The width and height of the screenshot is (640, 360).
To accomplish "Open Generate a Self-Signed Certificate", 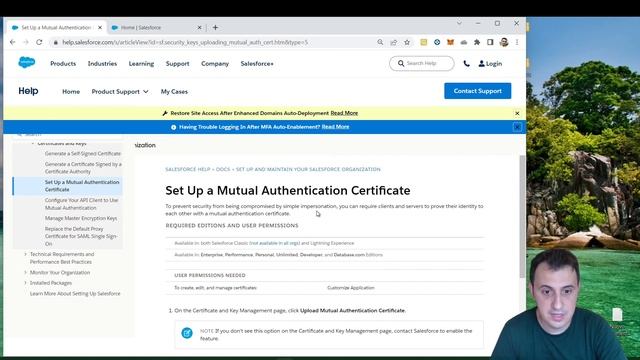I will click(83, 153).
